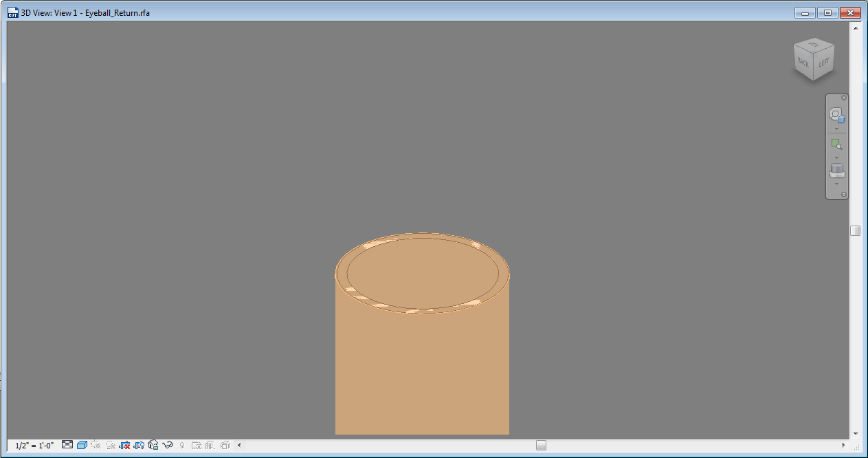
Task: Maximize the 3D View window
Action: tap(827, 12)
